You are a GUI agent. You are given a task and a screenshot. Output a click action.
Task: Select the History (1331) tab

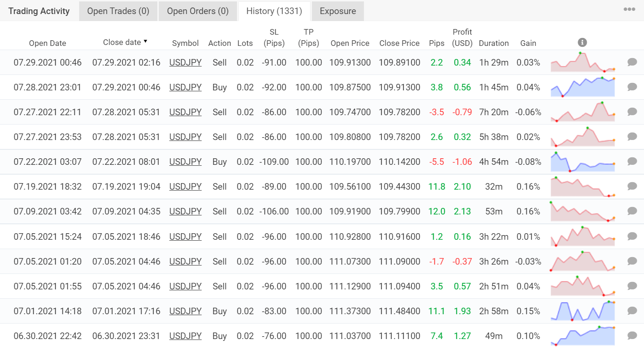274,11
